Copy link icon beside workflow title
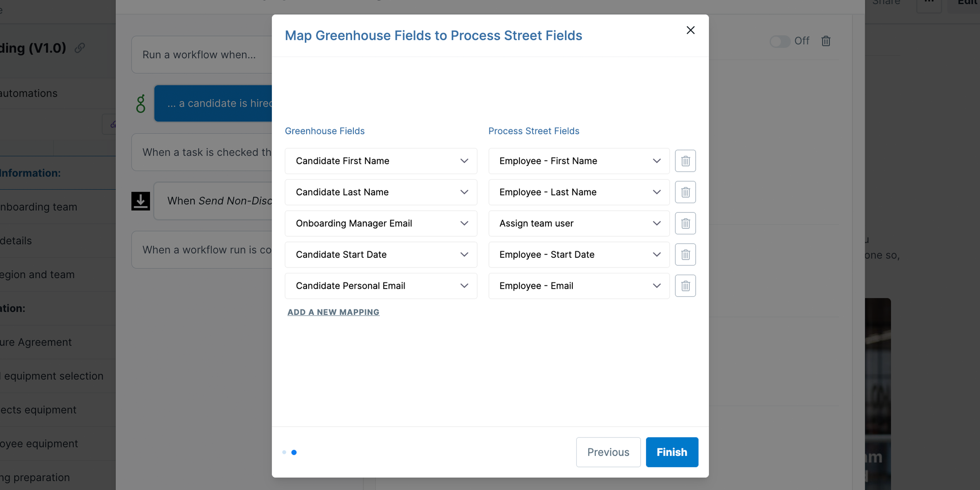Image resolution: width=980 pixels, height=490 pixels. pyautogui.click(x=80, y=48)
